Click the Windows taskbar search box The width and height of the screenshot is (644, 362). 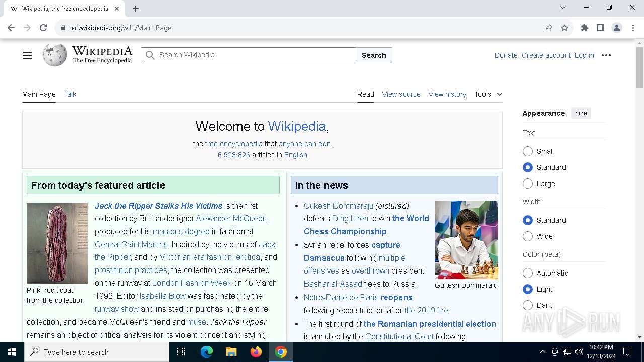coord(97,352)
